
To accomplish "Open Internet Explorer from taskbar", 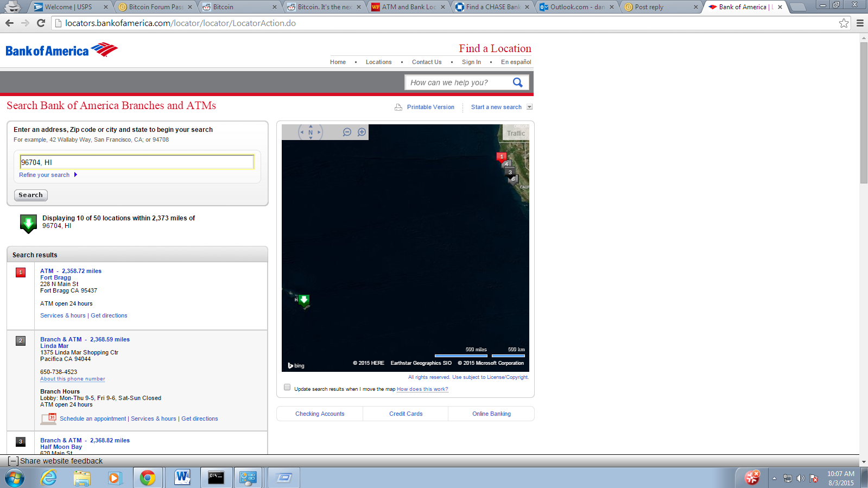I will [49, 478].
